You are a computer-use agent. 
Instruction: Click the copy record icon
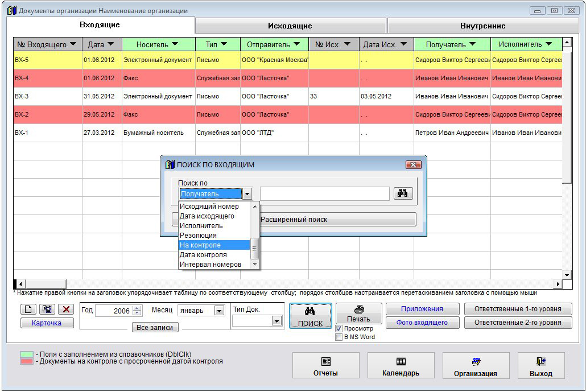click(x=47, y=310)
